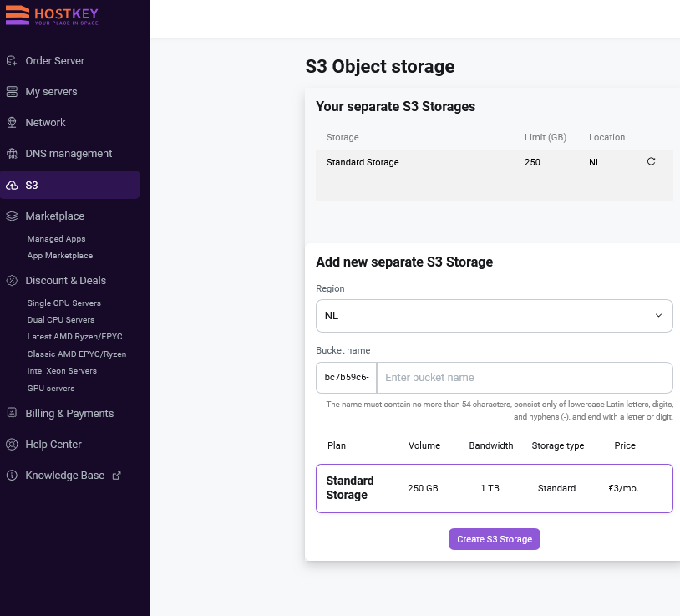Open Discount & Deals

(x=65, y=281)
